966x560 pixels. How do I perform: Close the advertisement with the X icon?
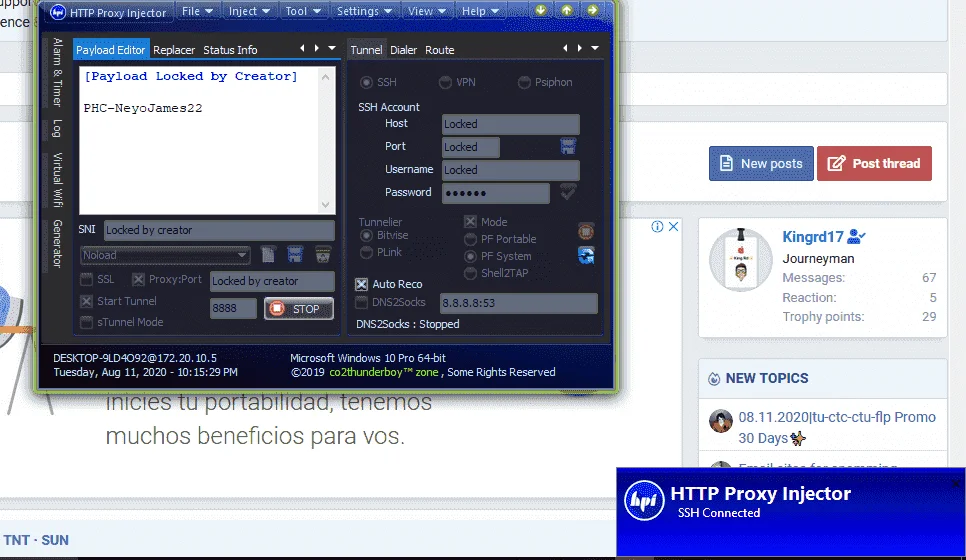tap(673, 227)
